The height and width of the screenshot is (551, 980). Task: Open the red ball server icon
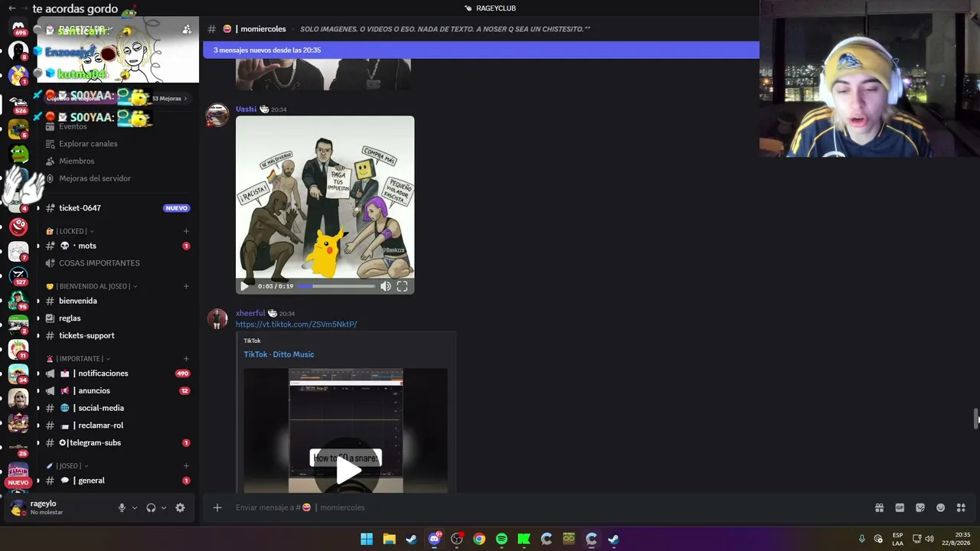[x=18, y=226]
